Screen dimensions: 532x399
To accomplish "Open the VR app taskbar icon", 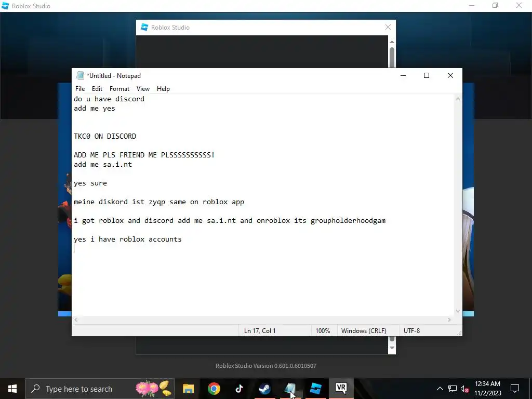I will (341, 389).
